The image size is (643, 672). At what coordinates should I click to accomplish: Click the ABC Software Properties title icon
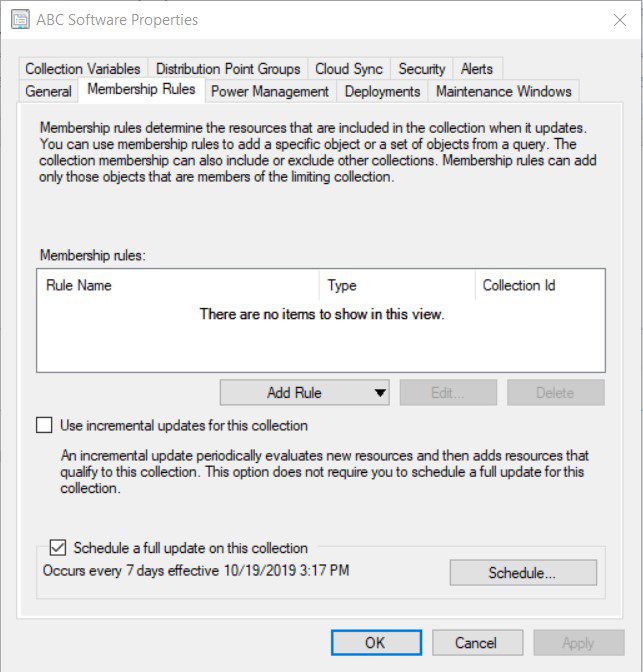coord(20,20)
